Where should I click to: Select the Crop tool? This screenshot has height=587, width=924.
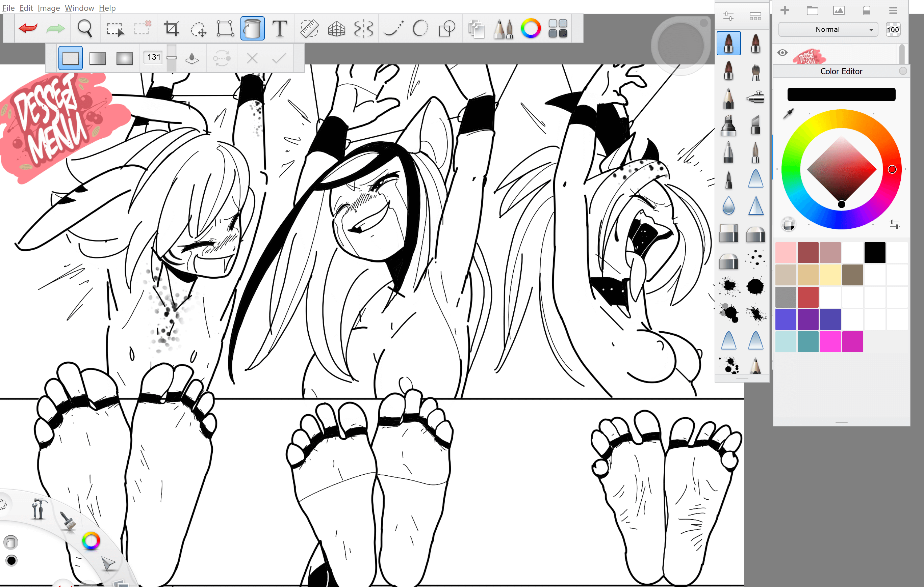click(171, 28)
